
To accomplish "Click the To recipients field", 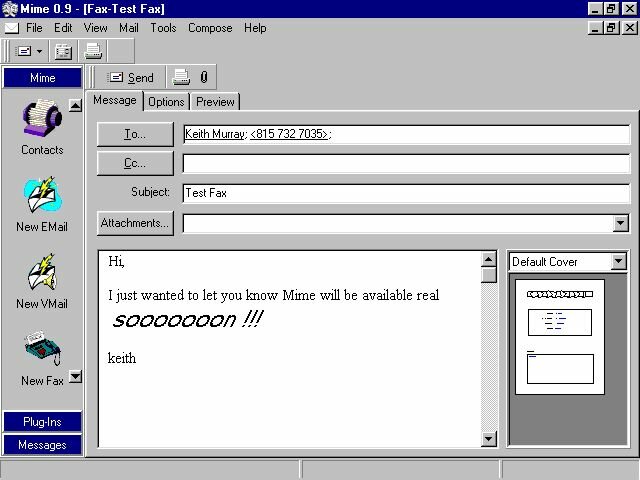I will (x=406, y=134).
